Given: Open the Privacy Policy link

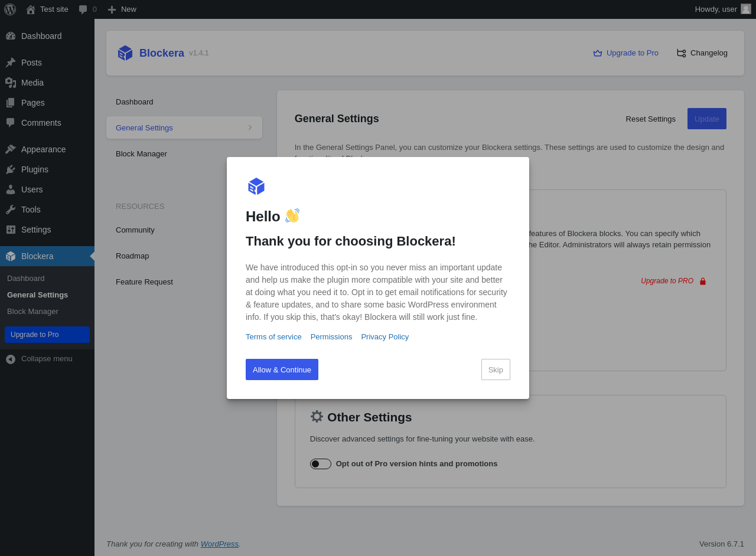Looking at the screenshot, I should [384, 337].
